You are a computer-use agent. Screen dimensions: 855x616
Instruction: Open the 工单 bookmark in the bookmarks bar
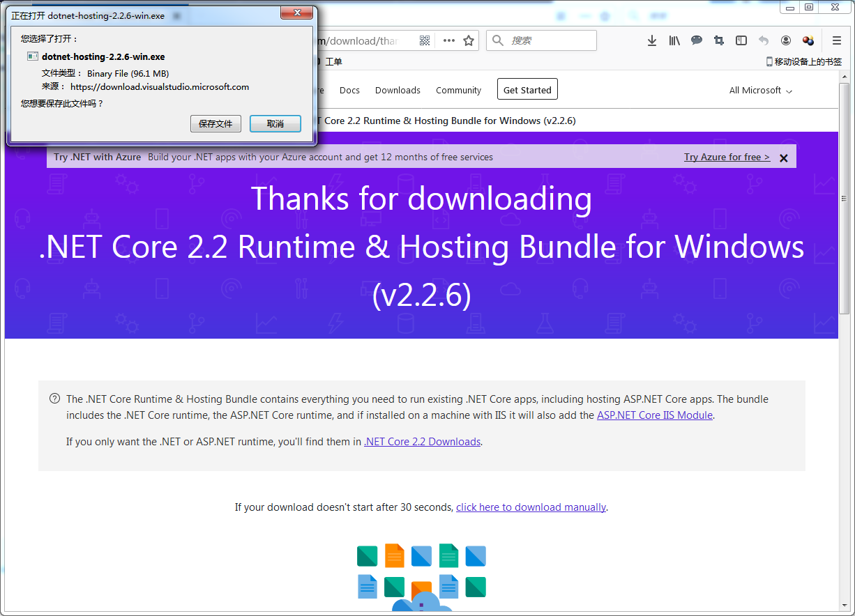point(334,62)
